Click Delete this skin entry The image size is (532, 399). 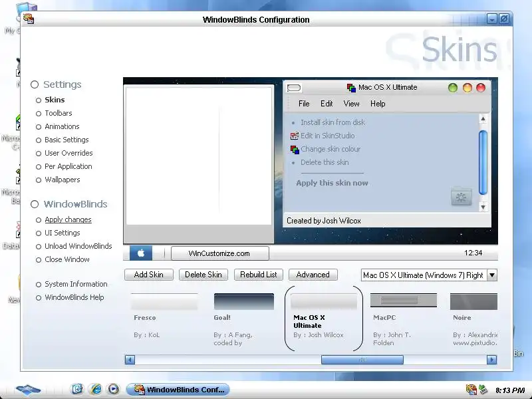tap(325, 162)
